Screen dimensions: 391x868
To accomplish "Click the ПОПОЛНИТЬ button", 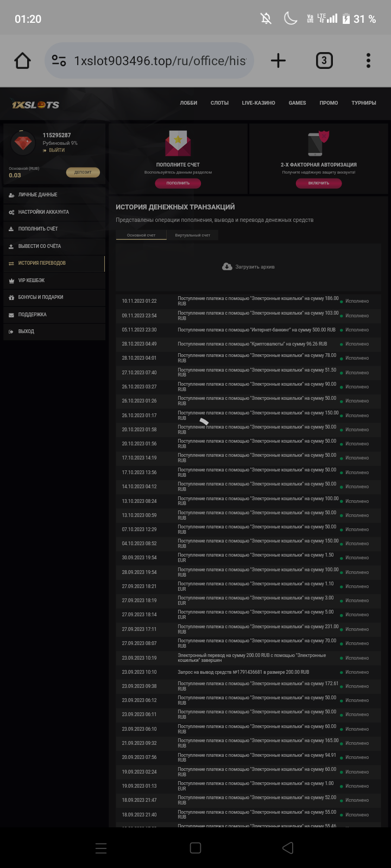I will (178, 183).
